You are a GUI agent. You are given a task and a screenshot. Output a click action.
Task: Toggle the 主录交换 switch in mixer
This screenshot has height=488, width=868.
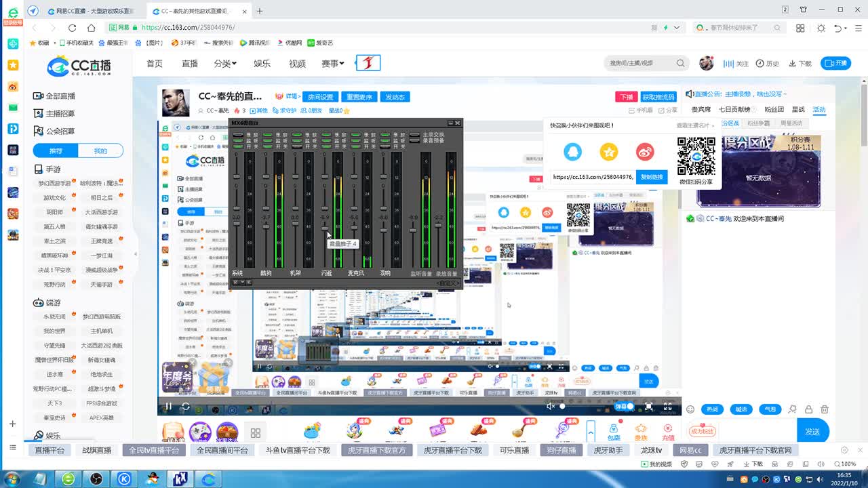(414, 134)
